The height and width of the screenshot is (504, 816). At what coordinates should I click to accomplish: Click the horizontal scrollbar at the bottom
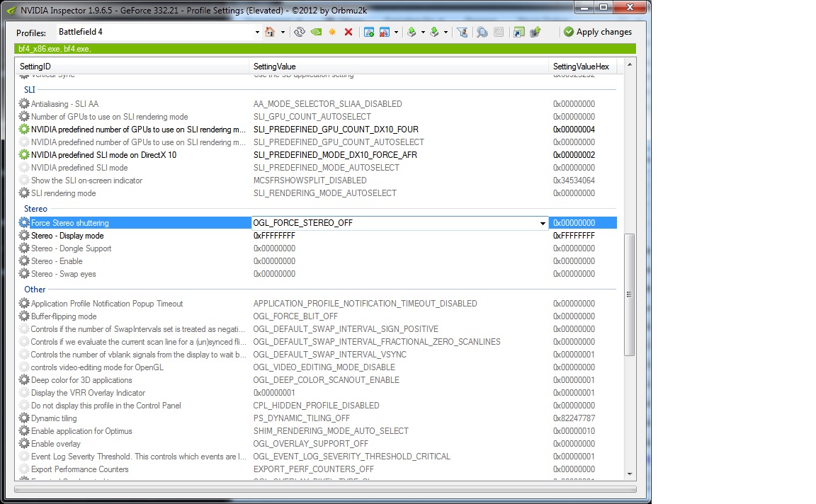[x=325, y=489]
